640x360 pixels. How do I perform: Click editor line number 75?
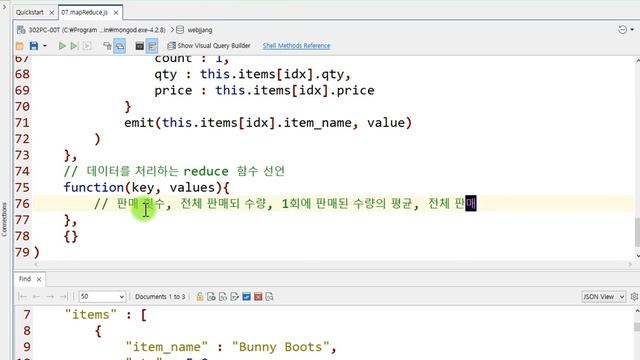tap(22, 187)
